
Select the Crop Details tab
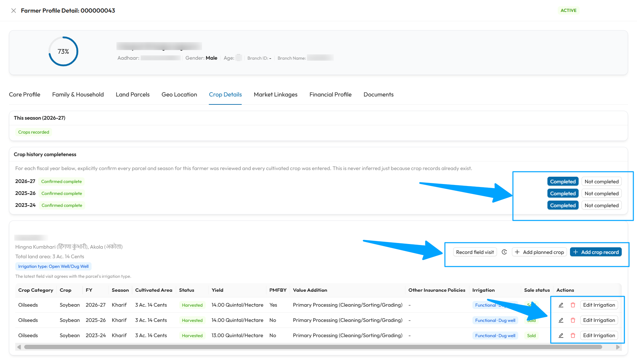(x=225, y=94)
